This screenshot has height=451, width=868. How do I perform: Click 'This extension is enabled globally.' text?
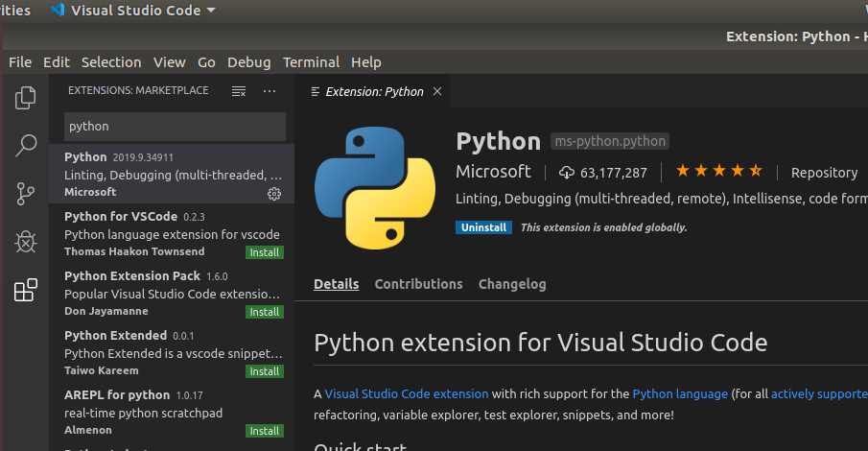(603, 227)
